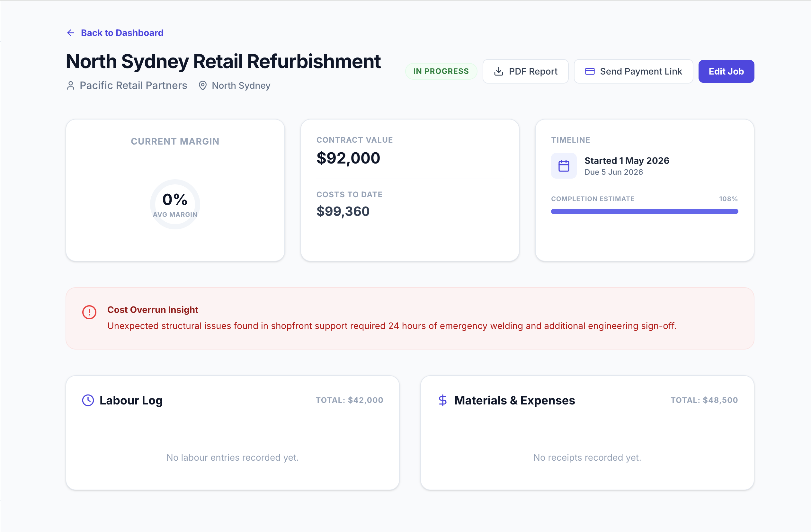Click the Materials dollar sign icon

click(443, 400)
